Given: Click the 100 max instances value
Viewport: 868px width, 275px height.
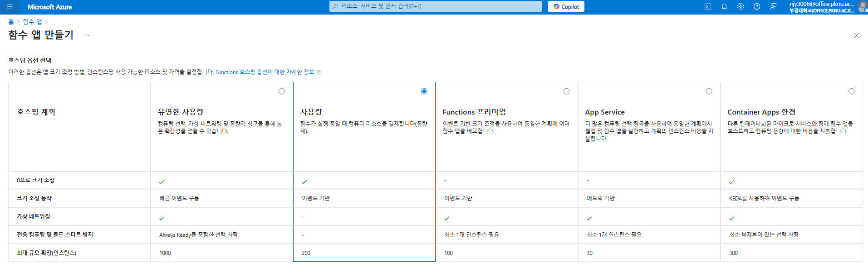Looking at the screenshot, I should (x=449, y=253).
